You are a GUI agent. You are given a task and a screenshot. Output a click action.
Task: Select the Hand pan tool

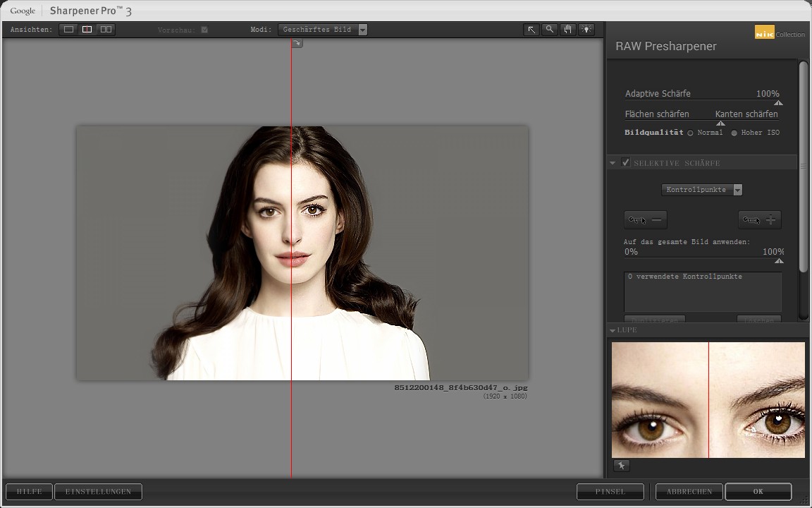pyautogui.click(x=568, y=30)
